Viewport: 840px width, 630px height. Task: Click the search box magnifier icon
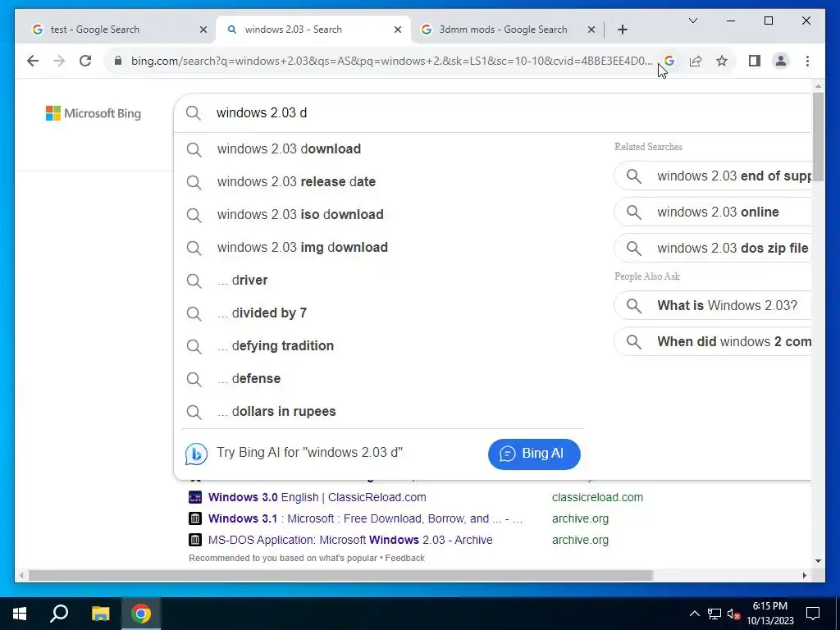194,112
